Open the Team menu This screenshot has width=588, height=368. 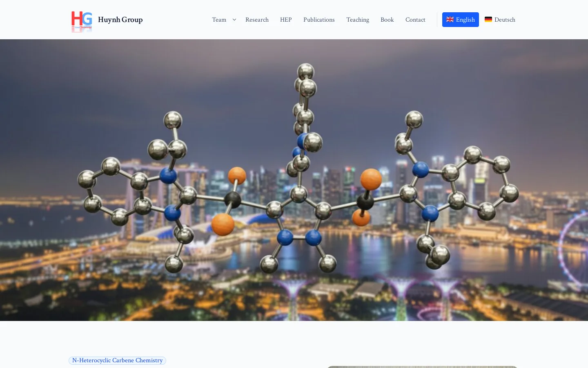tap(219, 20)
